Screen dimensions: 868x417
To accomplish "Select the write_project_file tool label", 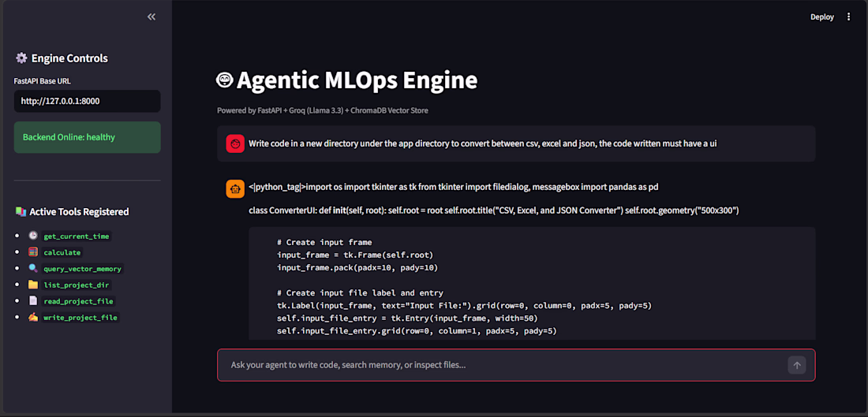I will point(80,318).
